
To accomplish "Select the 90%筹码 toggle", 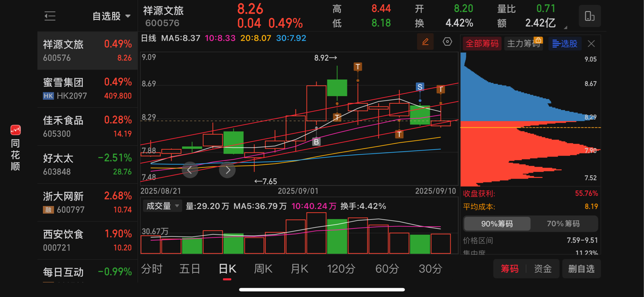I will tap(497, 224).
